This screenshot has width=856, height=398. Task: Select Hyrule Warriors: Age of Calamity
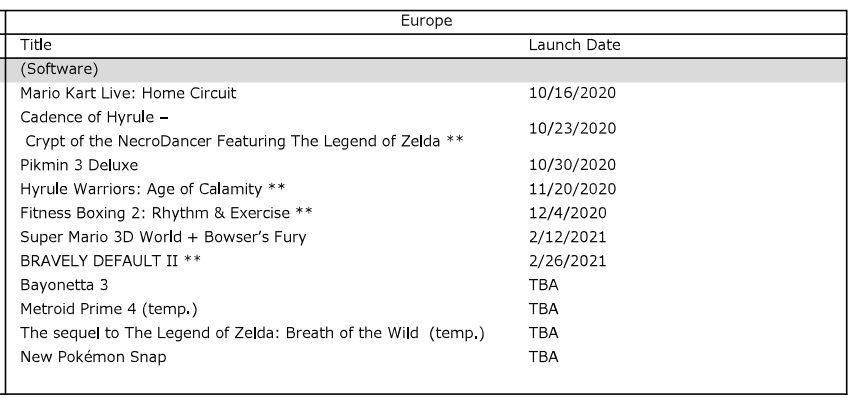tap(153, 189)
